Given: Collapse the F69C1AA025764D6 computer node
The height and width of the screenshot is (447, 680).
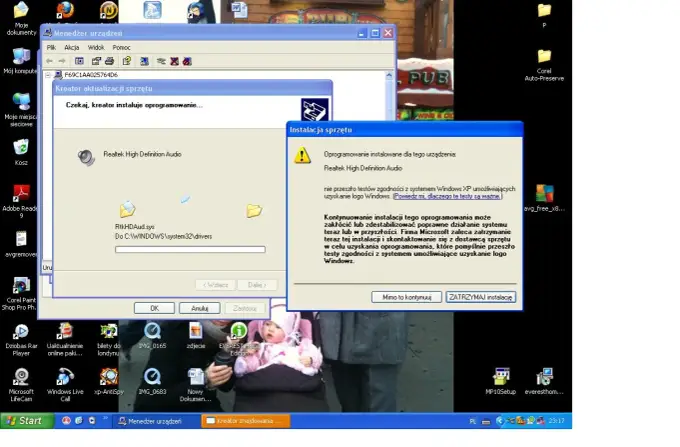Looking at the screenshot, I should coord(48,75).
